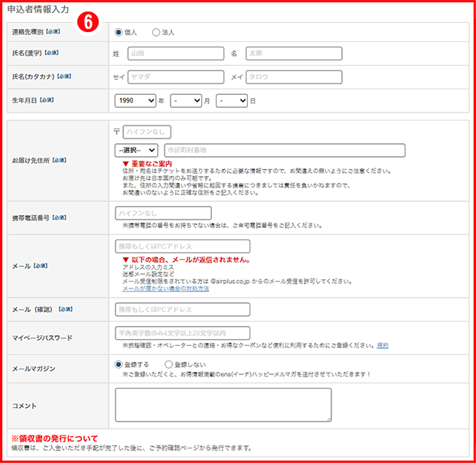Expand the prefecture 選択 dropdown
The width and height of the screenshot is (476, 463).
click(136, 150)
